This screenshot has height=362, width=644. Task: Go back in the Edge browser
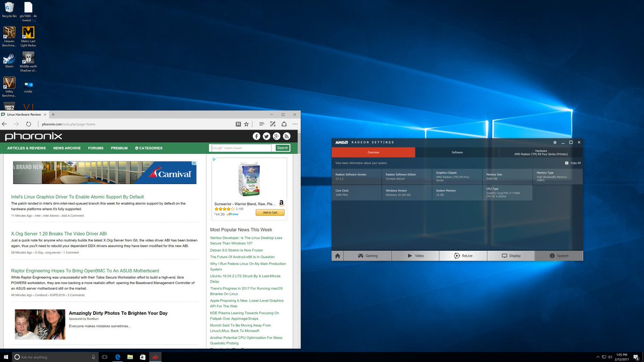[x=5, y=124]
